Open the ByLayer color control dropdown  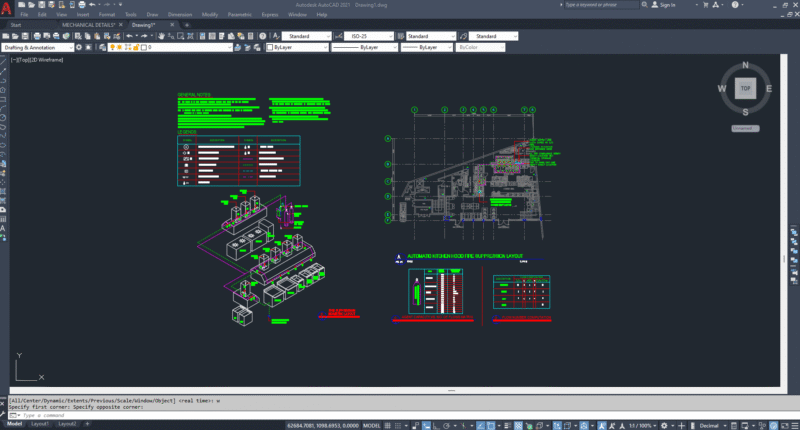(297, 47)
